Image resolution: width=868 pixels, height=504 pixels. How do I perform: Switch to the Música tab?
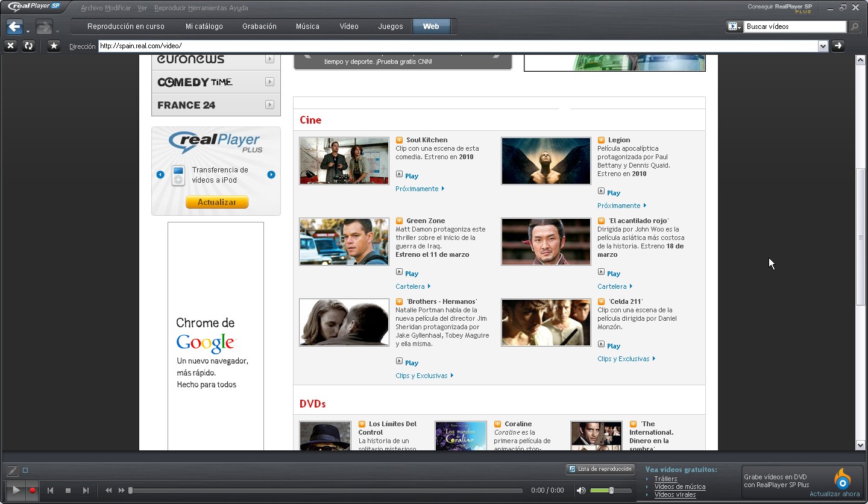point(307,27)
